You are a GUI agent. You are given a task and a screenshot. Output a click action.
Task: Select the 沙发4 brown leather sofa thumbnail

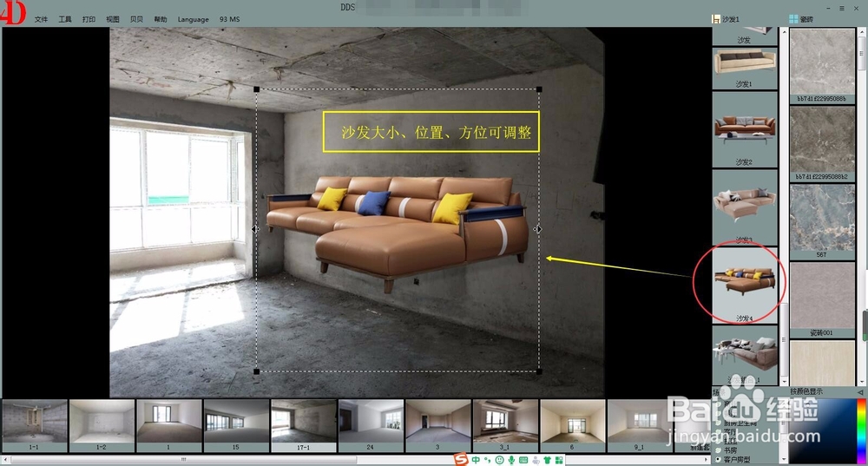745,286
